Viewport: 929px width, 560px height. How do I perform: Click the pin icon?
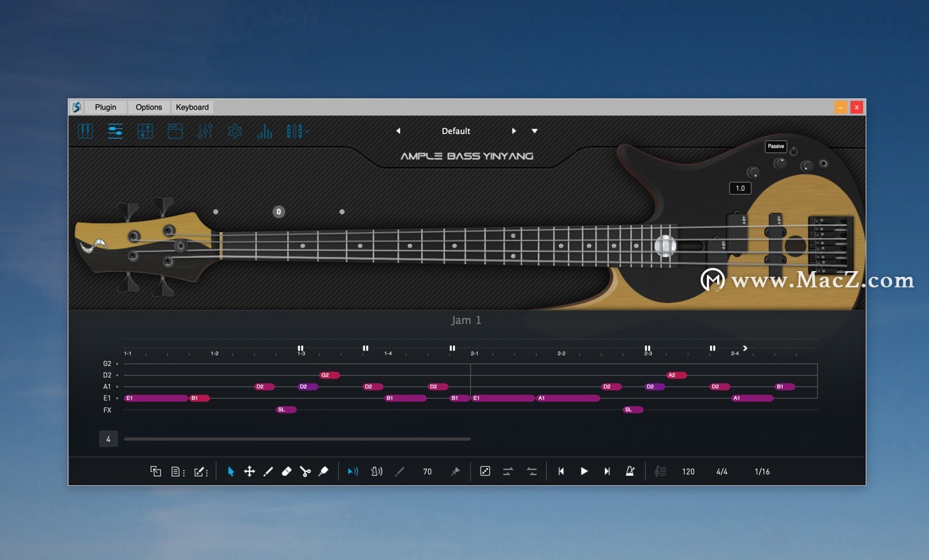point(455,471)
